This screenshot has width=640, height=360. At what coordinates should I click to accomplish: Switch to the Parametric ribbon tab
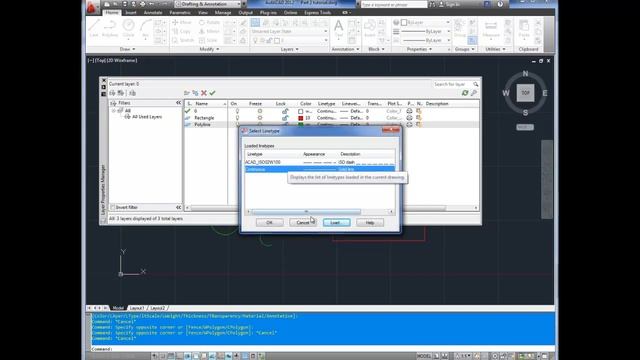[180, 13]
